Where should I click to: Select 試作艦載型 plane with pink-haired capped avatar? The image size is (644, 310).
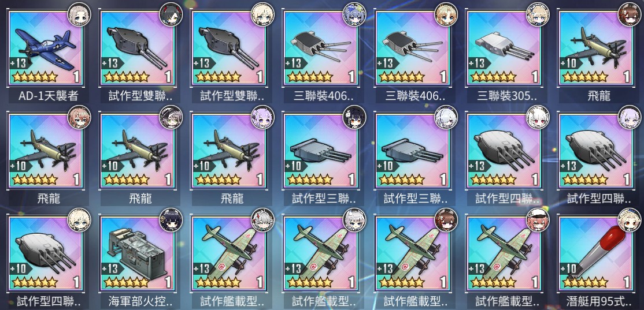coord(504,254)
